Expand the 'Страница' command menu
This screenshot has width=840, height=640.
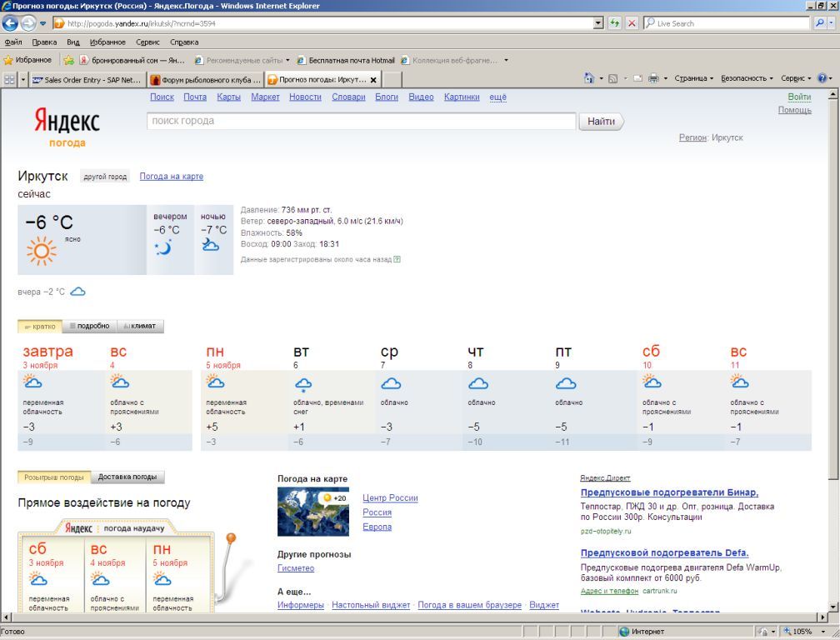pyautogui.click(x=693, y=78)
